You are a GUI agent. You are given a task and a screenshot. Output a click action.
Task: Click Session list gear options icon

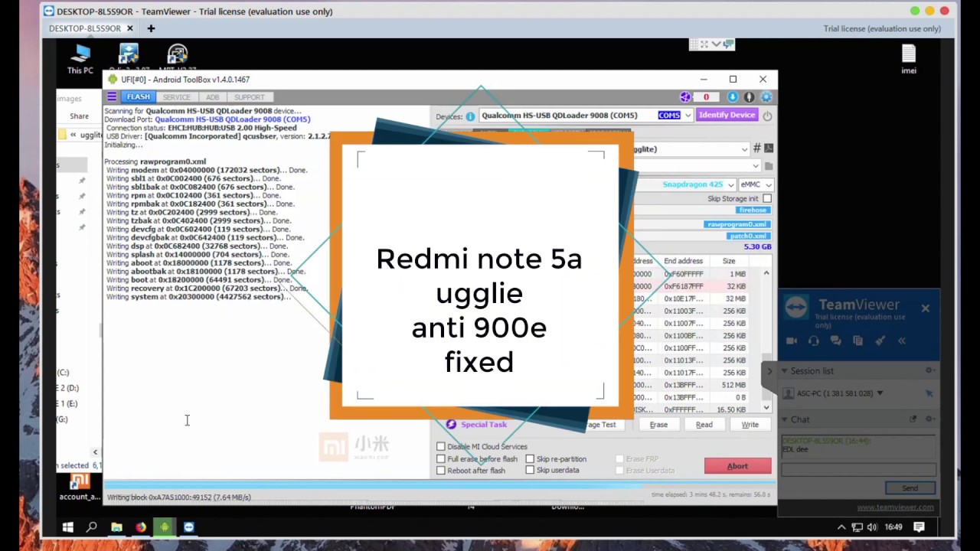point(929,370)
